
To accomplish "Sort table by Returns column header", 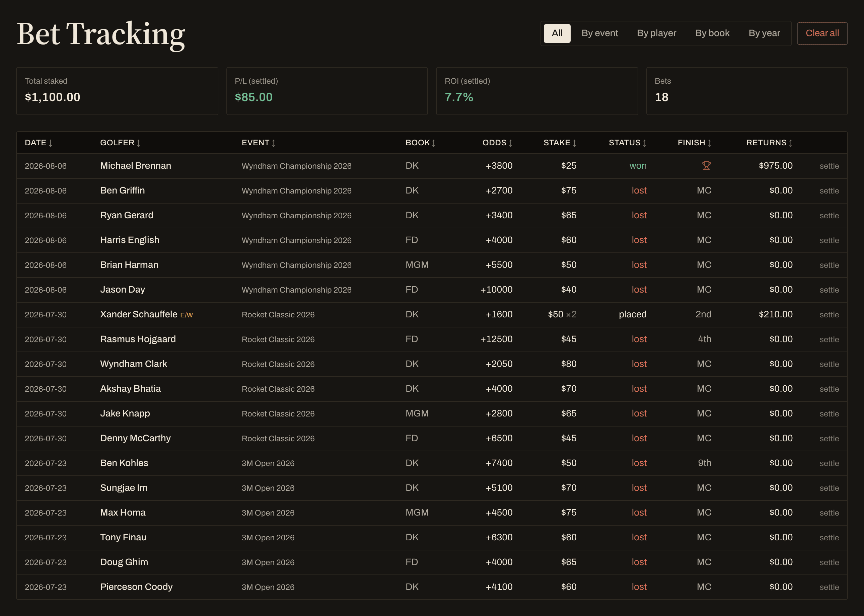I will pyautogui.click(x=770, y=143).
